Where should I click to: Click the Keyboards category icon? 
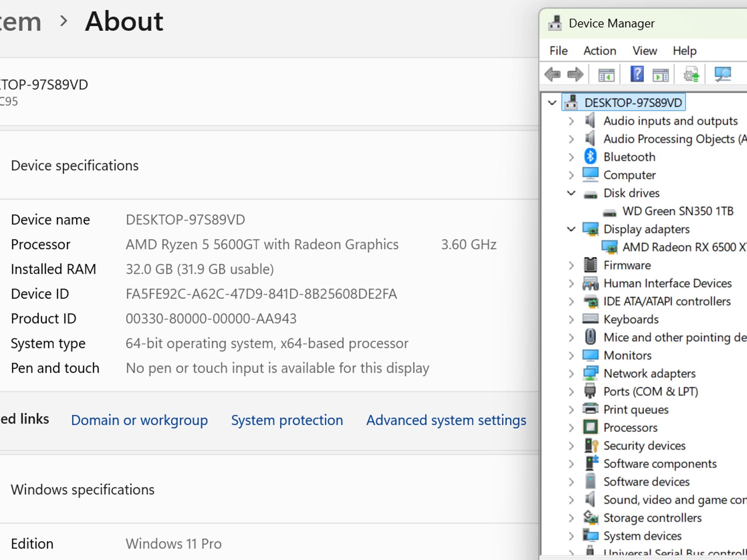coord(590,319)
